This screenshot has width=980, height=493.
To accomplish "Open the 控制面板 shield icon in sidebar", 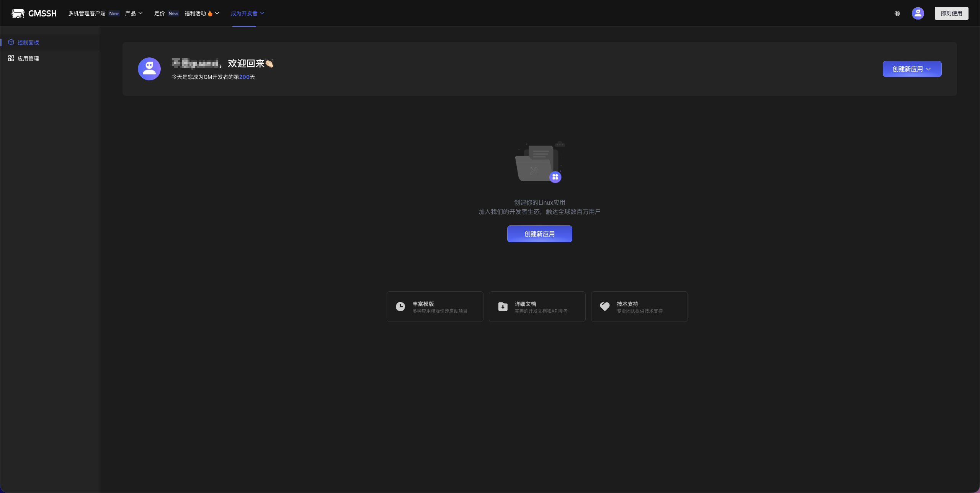I will click(x=11, y=42).
